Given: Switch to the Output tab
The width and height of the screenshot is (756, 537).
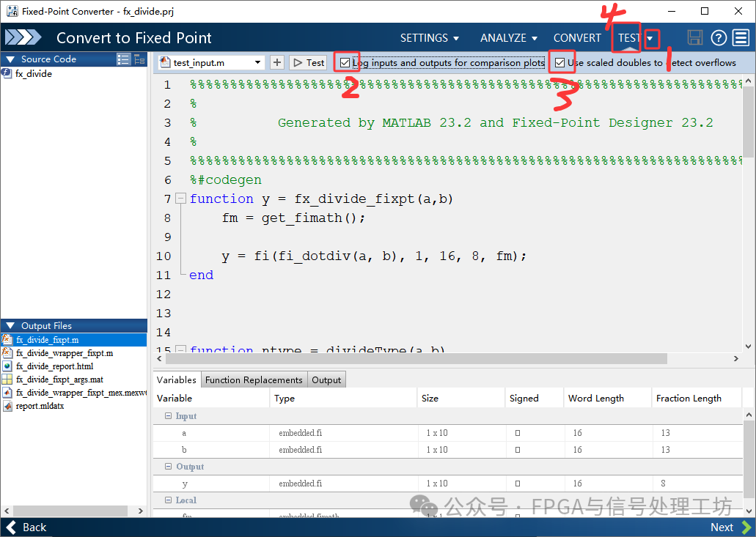Looking at the screenshot, I should point(326,380).
